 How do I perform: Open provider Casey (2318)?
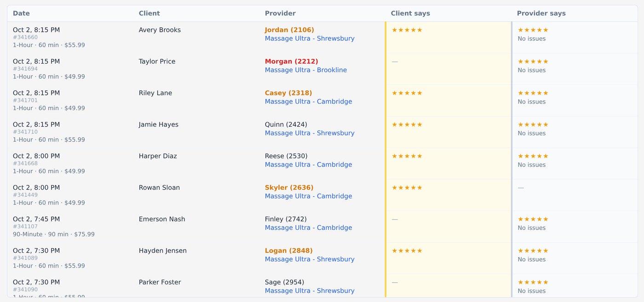(288, 93)
